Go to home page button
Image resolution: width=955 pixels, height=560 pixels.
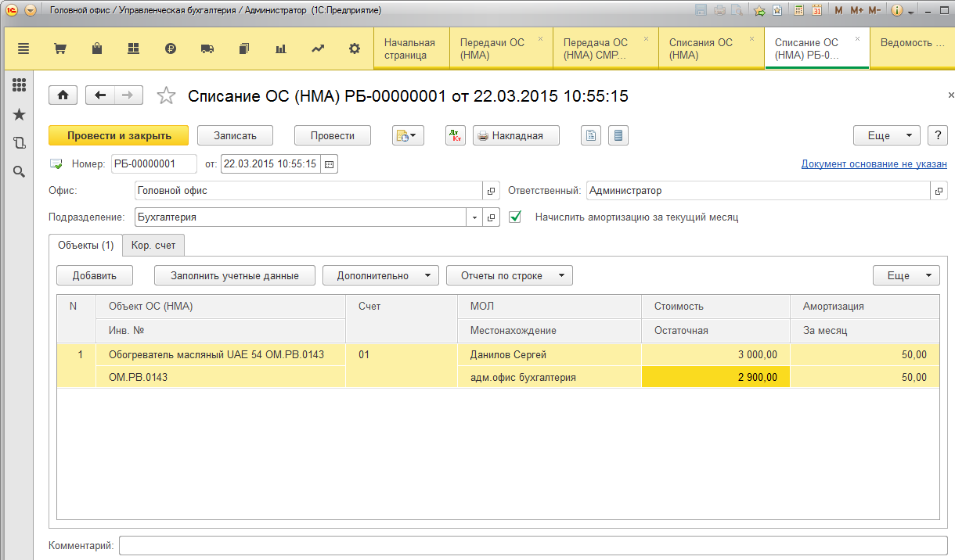tap(63, 95)
